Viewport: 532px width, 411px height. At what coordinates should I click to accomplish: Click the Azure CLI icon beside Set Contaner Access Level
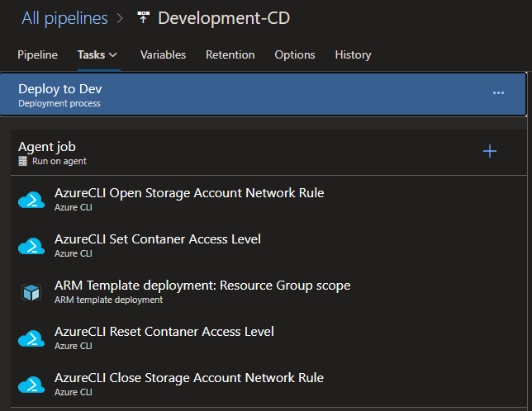(31, 246)
